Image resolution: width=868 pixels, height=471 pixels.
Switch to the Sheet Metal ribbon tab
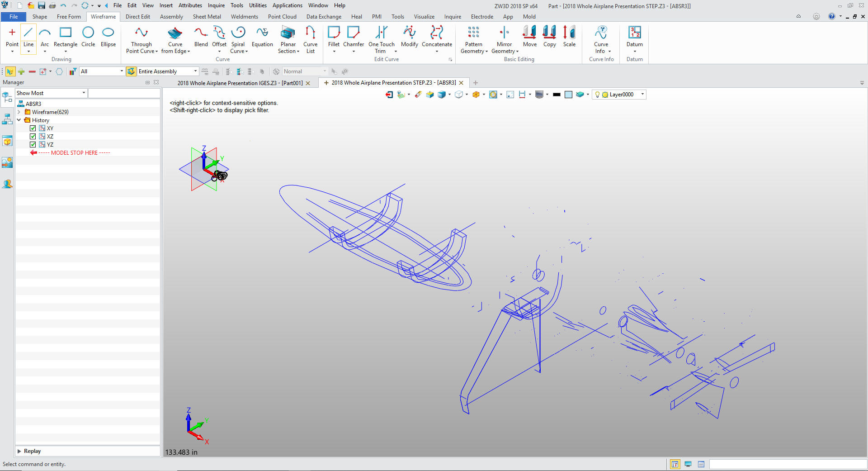pos(207,17)
